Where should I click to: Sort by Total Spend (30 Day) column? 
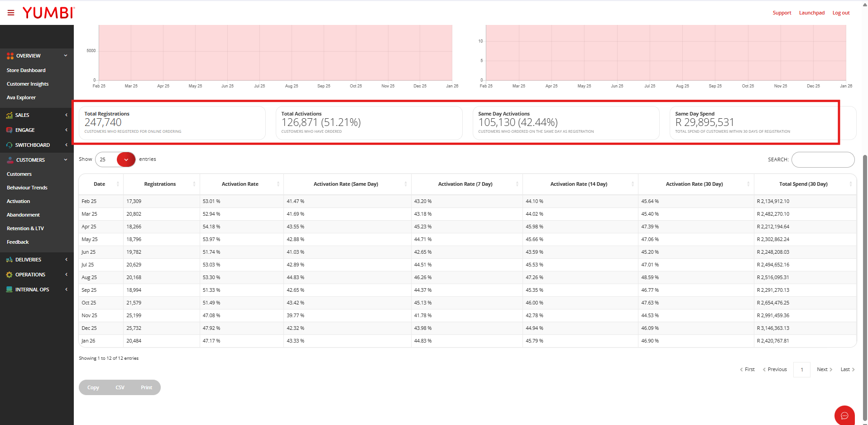(x=803, y=184)
